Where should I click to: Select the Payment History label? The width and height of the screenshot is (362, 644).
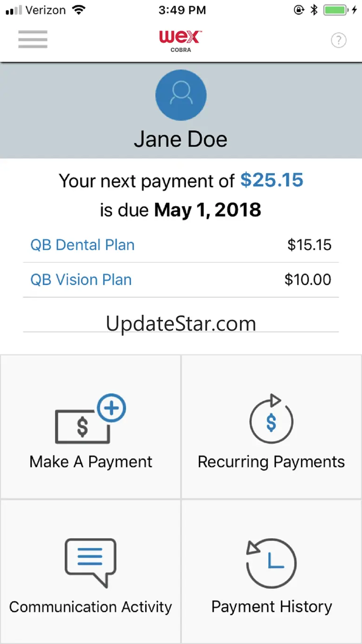[271, 606]
